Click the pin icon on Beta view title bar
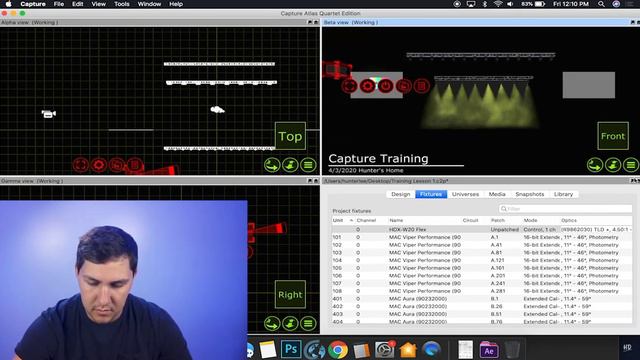The image size is (640, 360). [x=632, y=22]
